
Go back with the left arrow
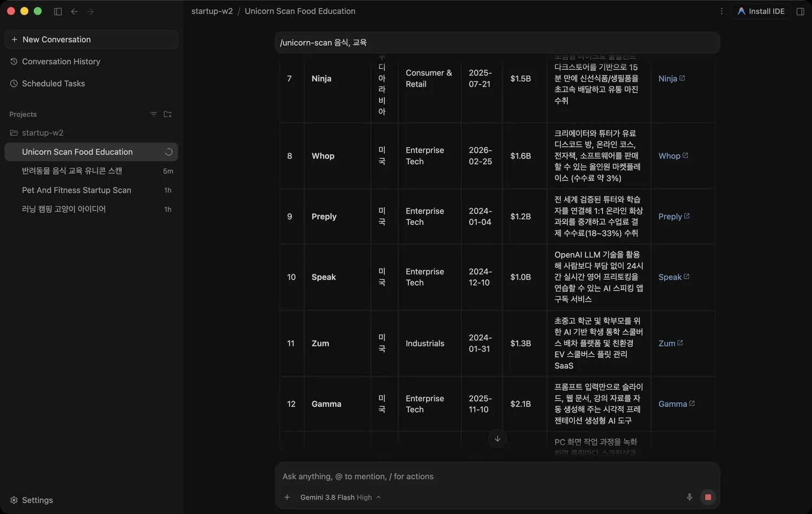74,11
